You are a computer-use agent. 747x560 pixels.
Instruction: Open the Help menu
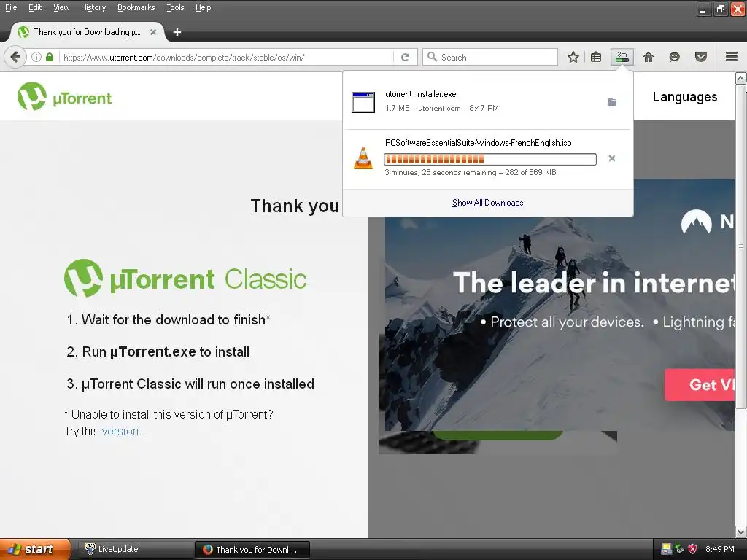[x=203, y=7]
